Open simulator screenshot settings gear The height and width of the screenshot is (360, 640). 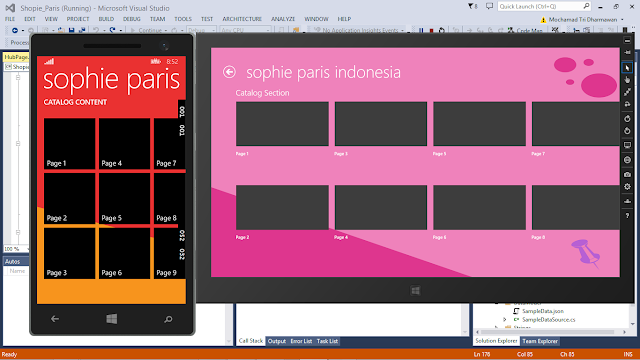click(627, 187)
